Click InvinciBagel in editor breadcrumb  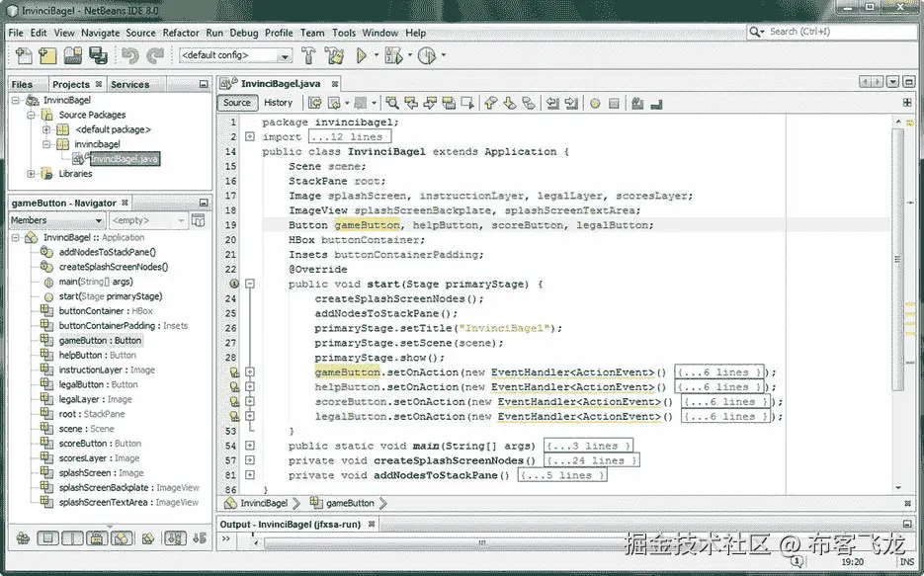click(x=264, y=504)
